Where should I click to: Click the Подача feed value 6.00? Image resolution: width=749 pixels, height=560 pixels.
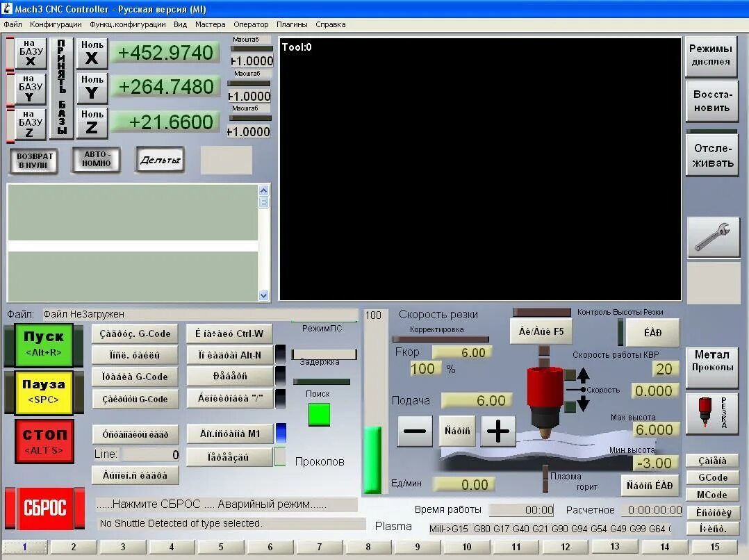[476, 400]
